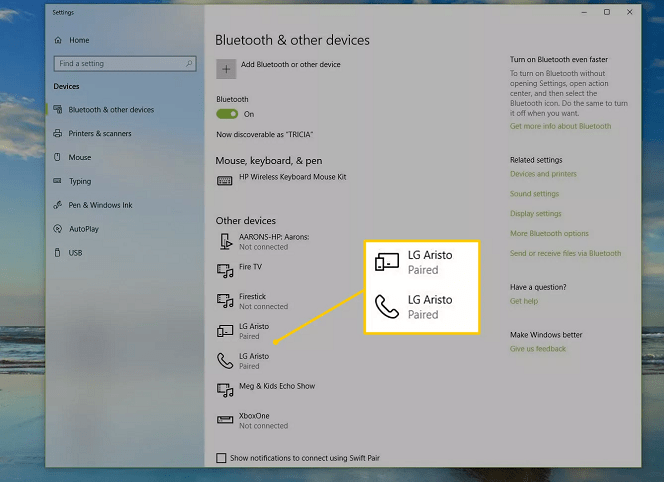Click the Home icon in sidebar
Viewport: 664px width, 482px height.
[58, 40]
